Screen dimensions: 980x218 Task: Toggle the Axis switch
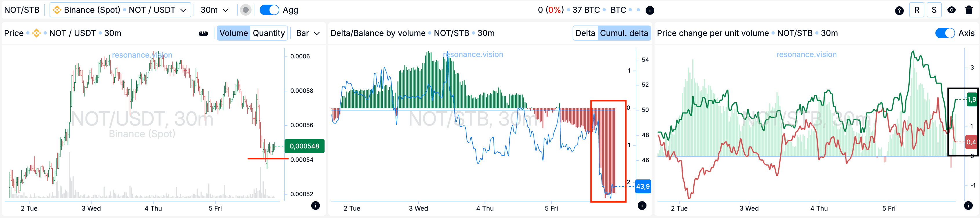[x=945, y=33]
